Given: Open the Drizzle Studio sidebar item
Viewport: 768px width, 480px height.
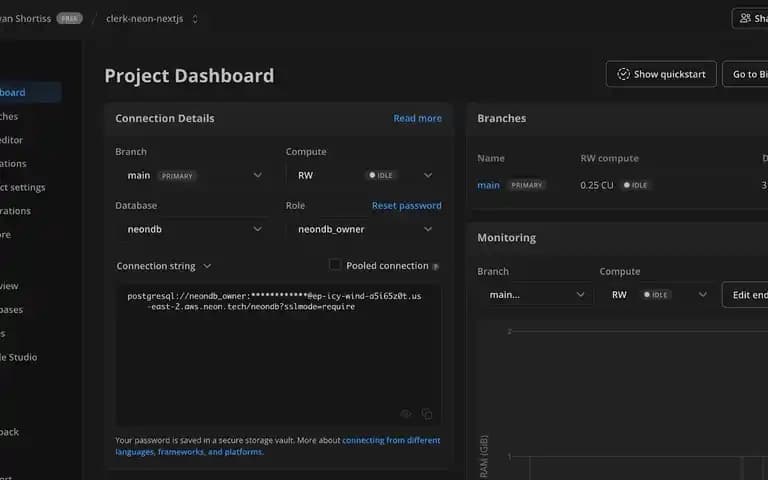Looking at the screenshot, I should click(19, 357).
